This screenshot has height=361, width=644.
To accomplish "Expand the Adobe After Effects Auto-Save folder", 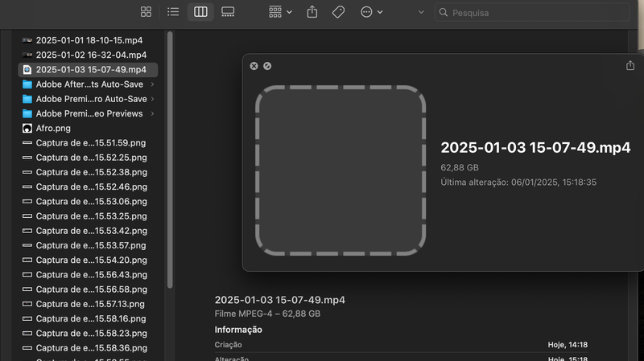I will point(153,84).
